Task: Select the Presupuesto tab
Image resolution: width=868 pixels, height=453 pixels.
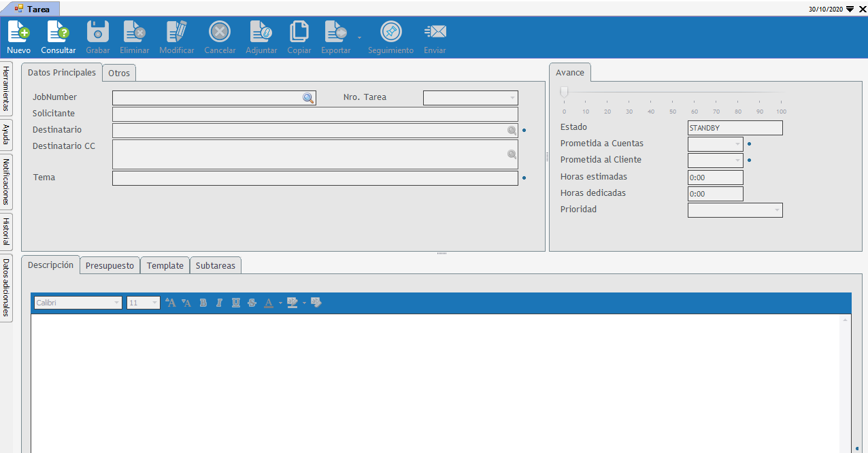Action: point(110,266)
